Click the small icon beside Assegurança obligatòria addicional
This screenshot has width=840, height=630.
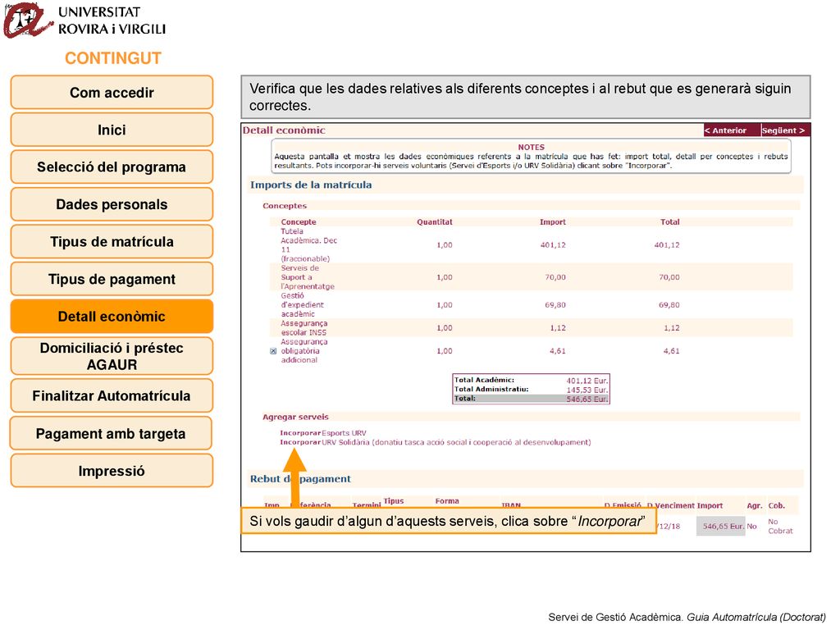(x=273, y=351)
